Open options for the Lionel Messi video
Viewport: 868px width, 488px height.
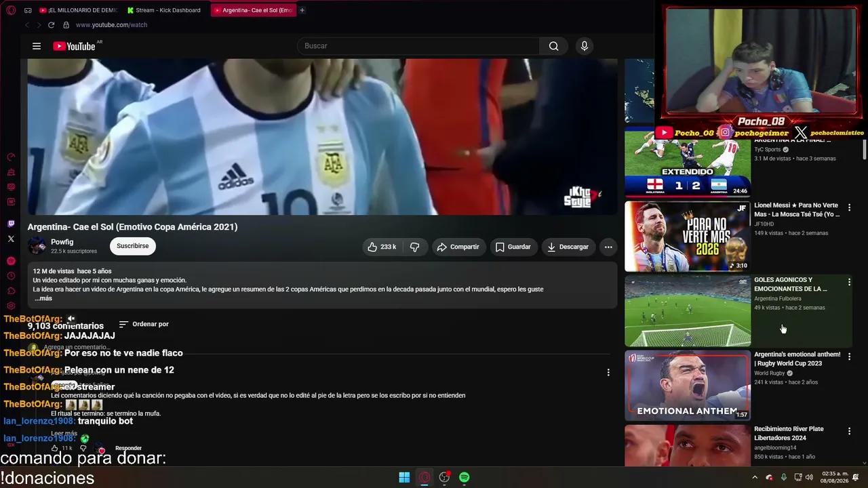(849, 207)
